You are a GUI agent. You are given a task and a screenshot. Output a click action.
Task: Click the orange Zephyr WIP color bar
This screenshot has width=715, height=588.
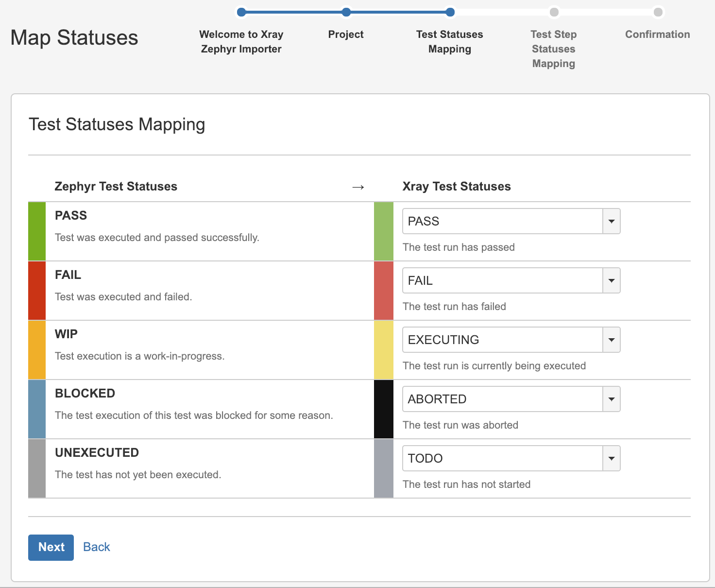[x=37, y=350]
